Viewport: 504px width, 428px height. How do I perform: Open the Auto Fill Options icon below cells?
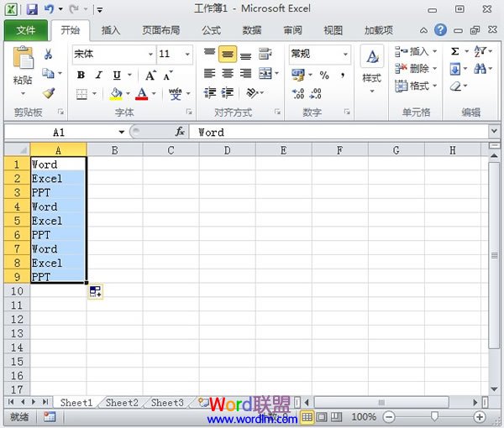click(x=95, y=291)
